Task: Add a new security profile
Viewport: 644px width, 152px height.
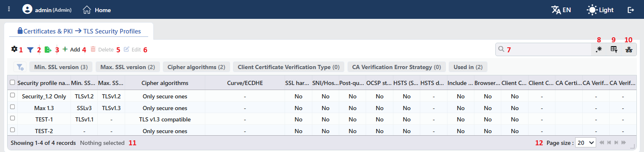Action: (71, 49)
